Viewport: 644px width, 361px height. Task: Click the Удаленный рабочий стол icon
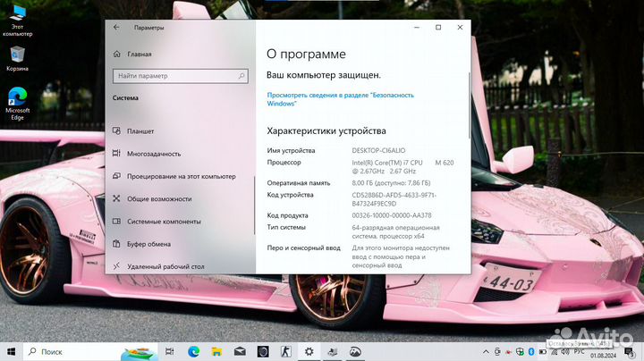coord(116,266)
